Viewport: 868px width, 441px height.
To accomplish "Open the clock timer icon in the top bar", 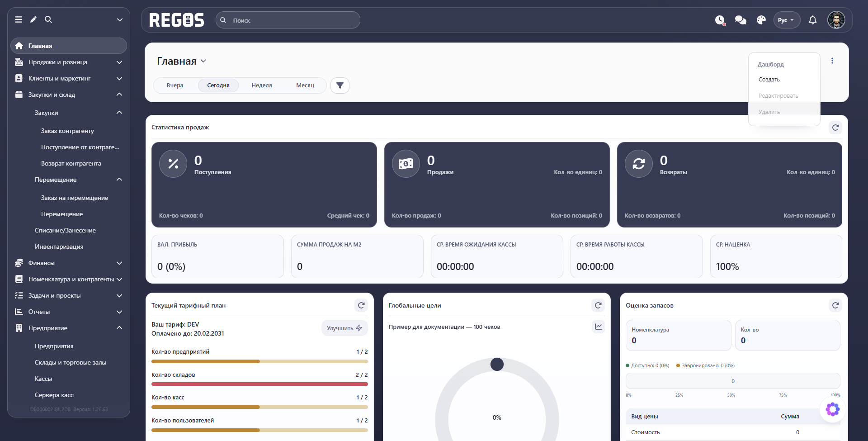I will (x=720, y=20).
